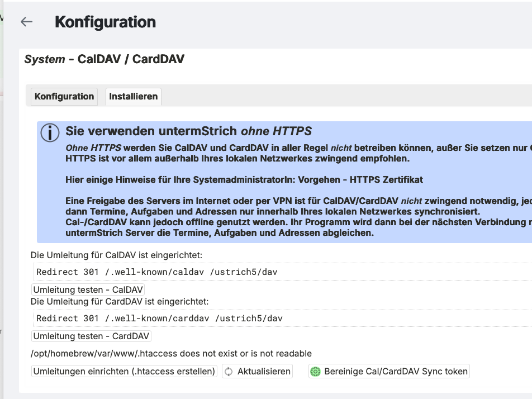Click the System - CalDAV / CardDAV heading
This screenshot has width=532, height=399.
[x=104, y=59]
